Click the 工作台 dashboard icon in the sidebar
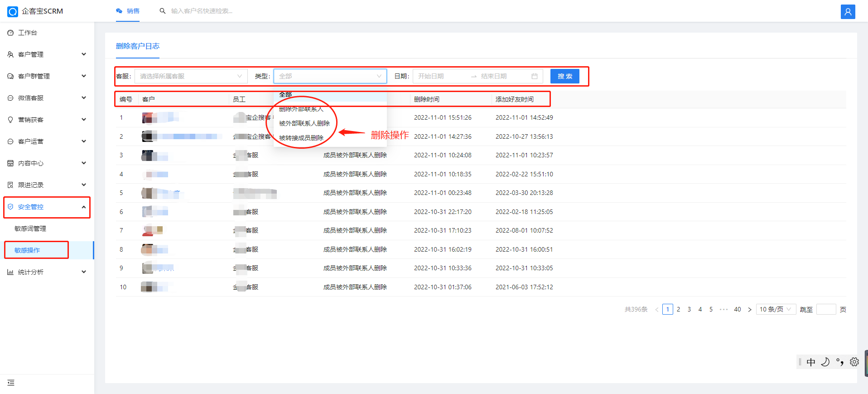 (10, 33)
